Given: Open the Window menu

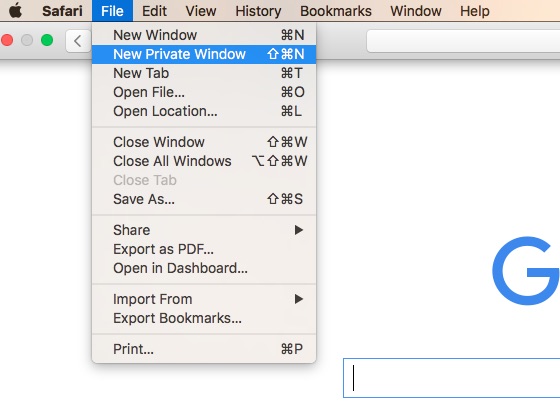Looking at the screenshot, I should click(416, 11).
